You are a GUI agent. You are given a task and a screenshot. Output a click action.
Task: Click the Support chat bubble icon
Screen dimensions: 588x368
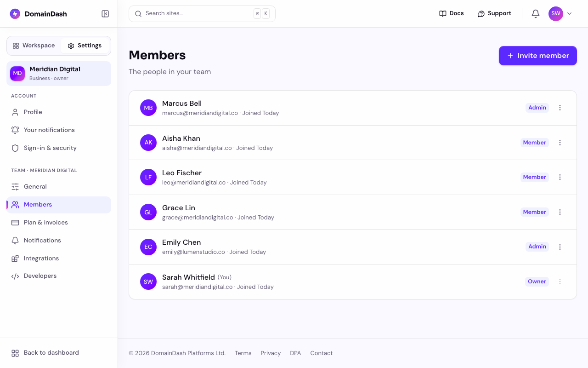481,14
